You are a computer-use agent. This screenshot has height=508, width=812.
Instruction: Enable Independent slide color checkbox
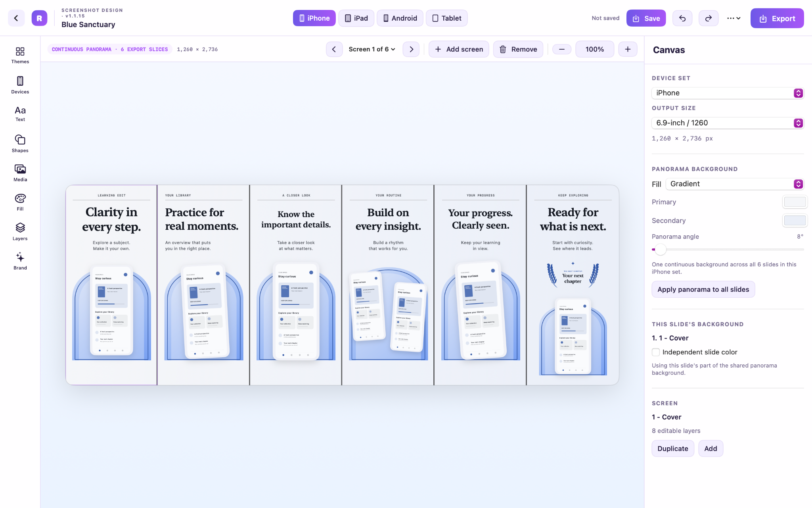pyautogui.click(x=656, y=352)
